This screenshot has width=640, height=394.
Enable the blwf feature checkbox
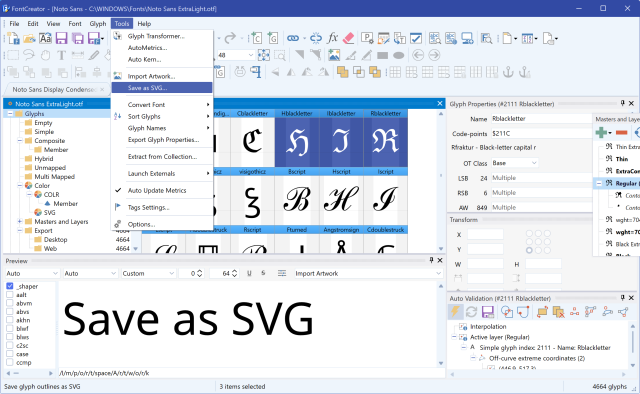pos(10,329)
